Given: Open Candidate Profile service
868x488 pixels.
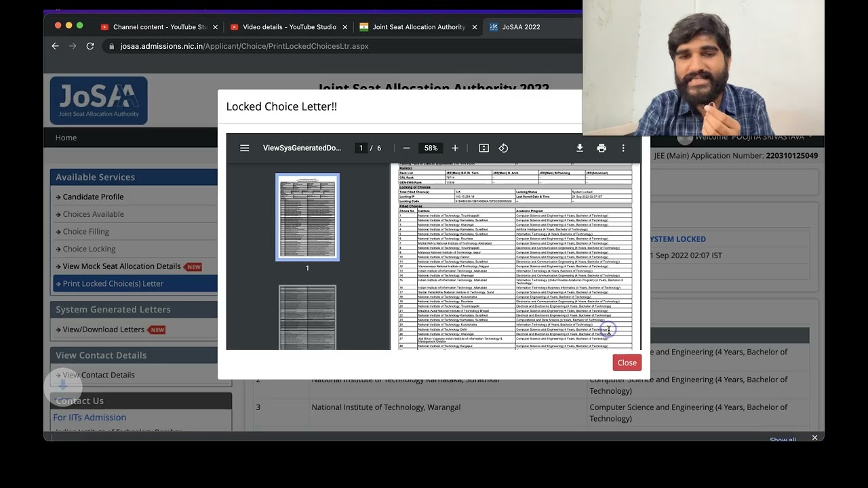Looking at the screenshot, I should click(x=93, y=197).
